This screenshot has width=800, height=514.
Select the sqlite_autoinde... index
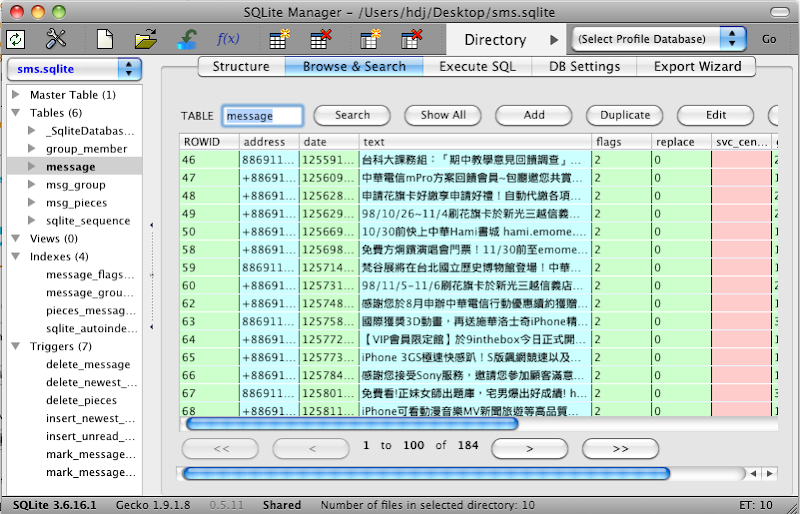pyautogui.click(x=92, y=328)
